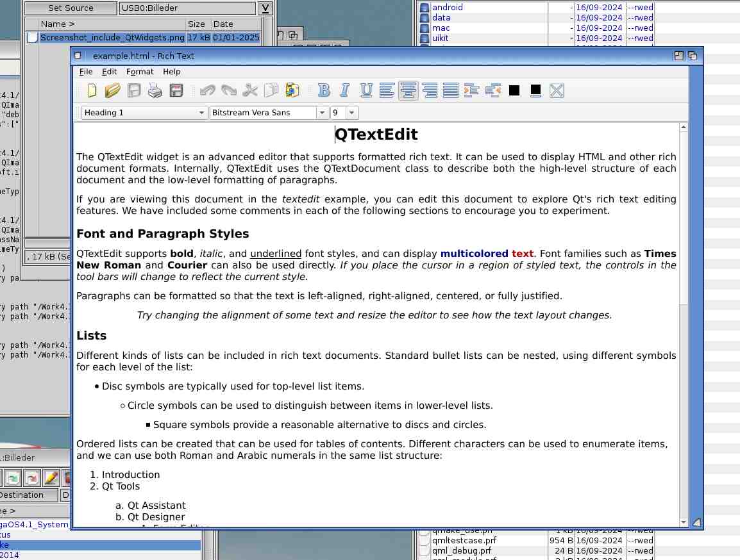Select Screenshot_include_QtWidgets.png file

pyautogui.click(x=144, y=38)
